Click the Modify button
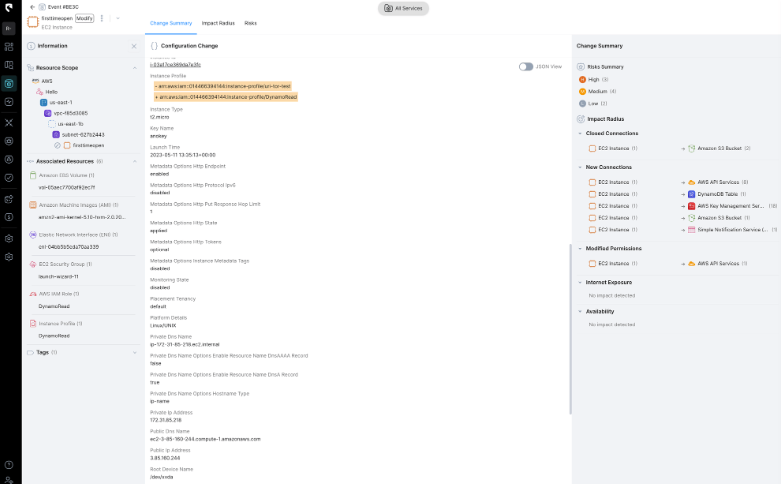The width and height of the screenshot is (781, 484). 85,18
